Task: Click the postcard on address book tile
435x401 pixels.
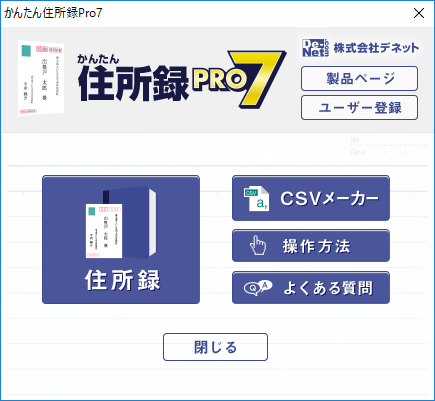Action: (x=104, y=231)
